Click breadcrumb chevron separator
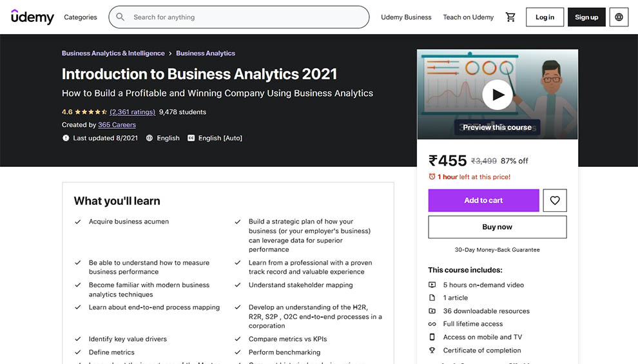 coord(170,53)
